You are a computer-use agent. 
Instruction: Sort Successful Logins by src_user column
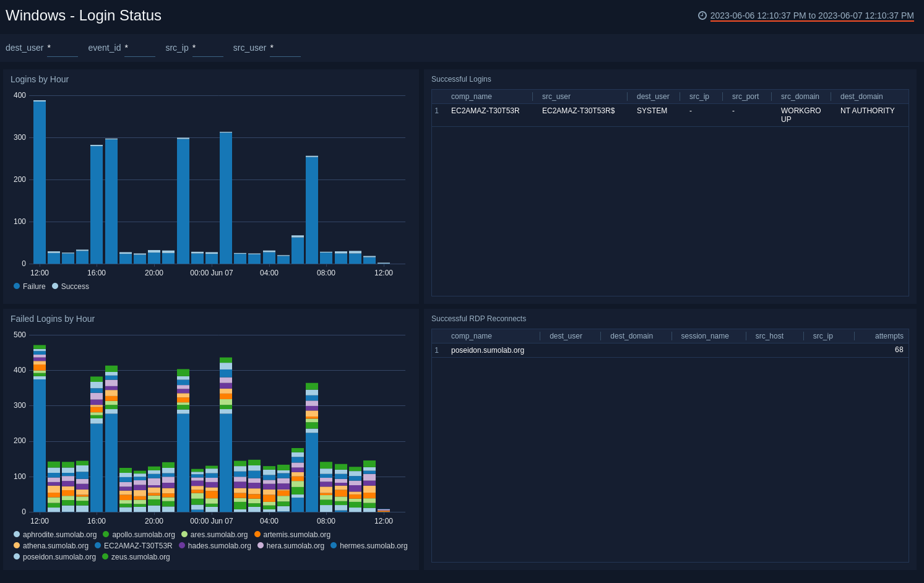coord(556,97)
